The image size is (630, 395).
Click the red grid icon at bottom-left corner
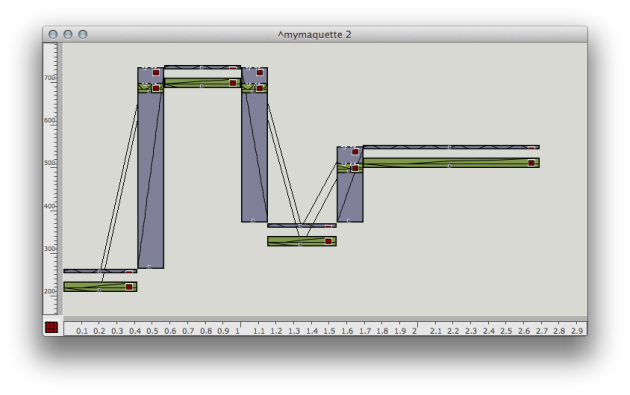tap(51, 327)
